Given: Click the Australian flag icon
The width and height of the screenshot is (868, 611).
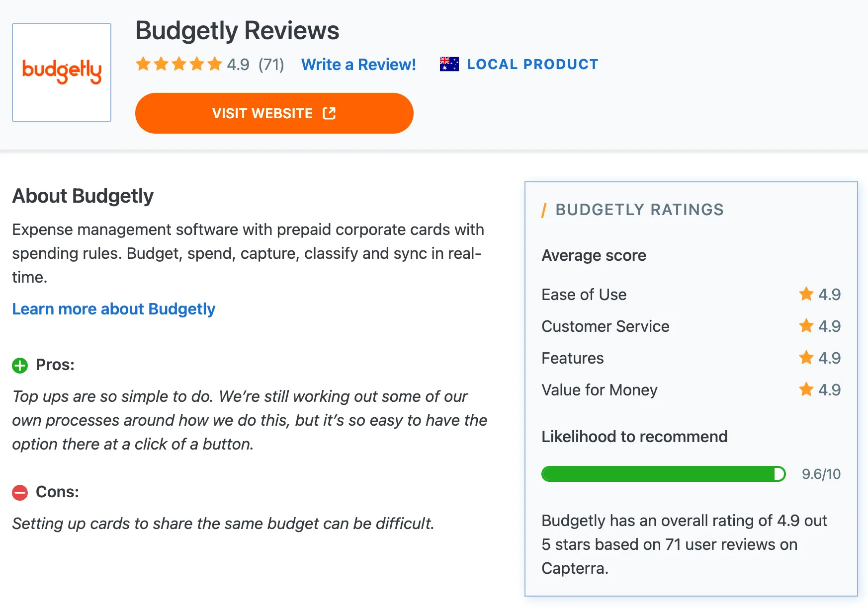Looking at the screenshot, I should 449,64.
